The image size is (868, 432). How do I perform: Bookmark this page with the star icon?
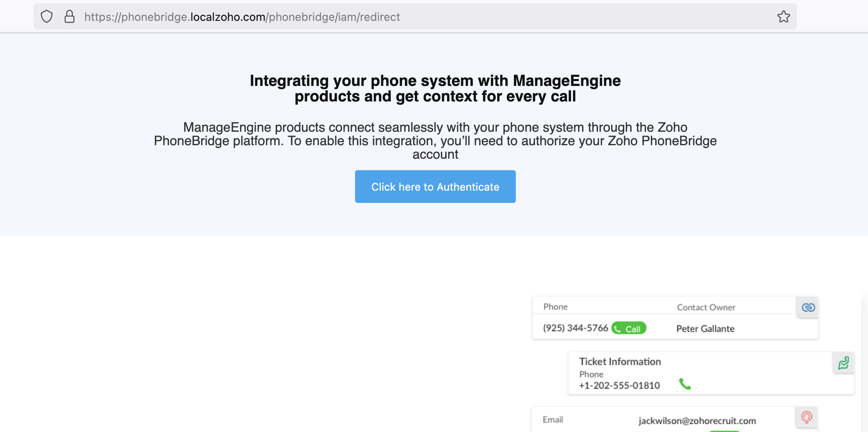click(x=783, y=17)
